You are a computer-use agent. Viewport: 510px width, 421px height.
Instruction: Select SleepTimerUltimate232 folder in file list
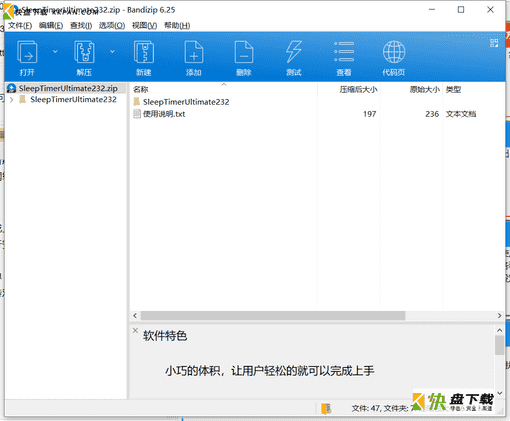click(186, 102)
